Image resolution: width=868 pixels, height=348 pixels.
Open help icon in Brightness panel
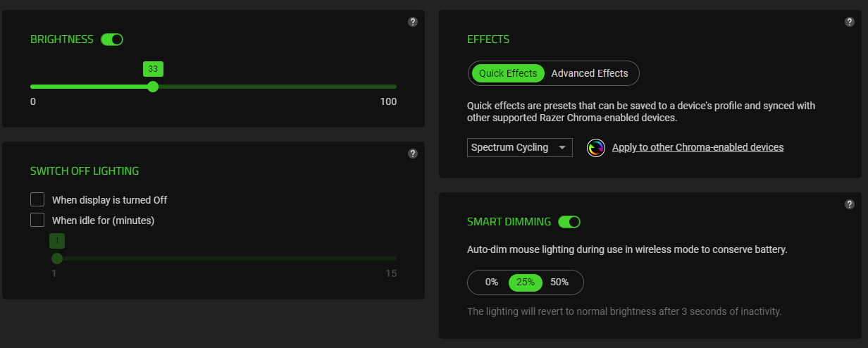(413, 22)
